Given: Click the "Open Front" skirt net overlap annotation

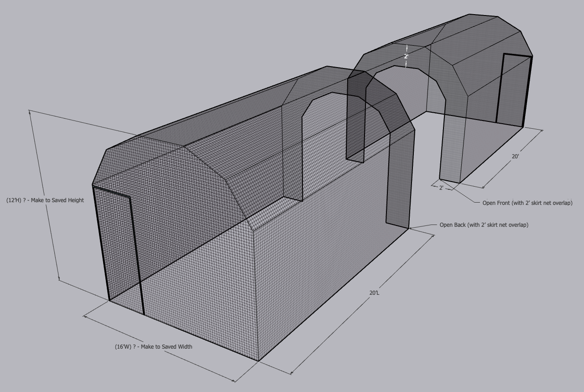Looking at the screenshot, I should coord(527,203).
